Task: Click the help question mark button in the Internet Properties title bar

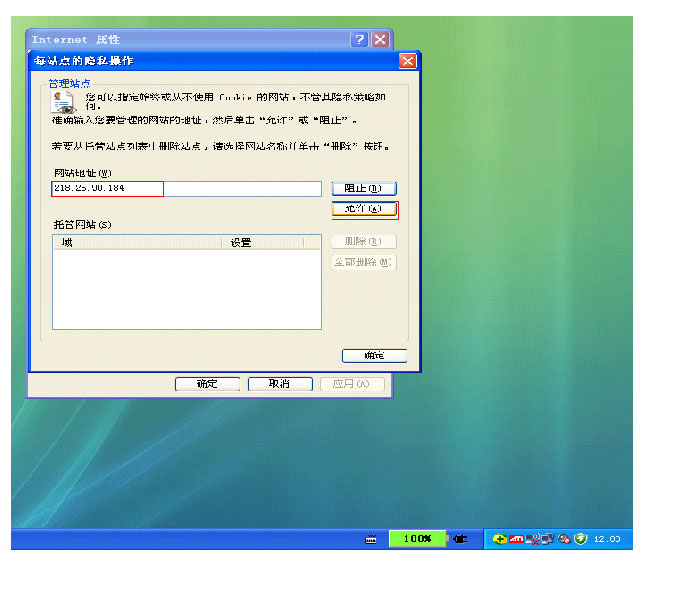Action: 359,40
